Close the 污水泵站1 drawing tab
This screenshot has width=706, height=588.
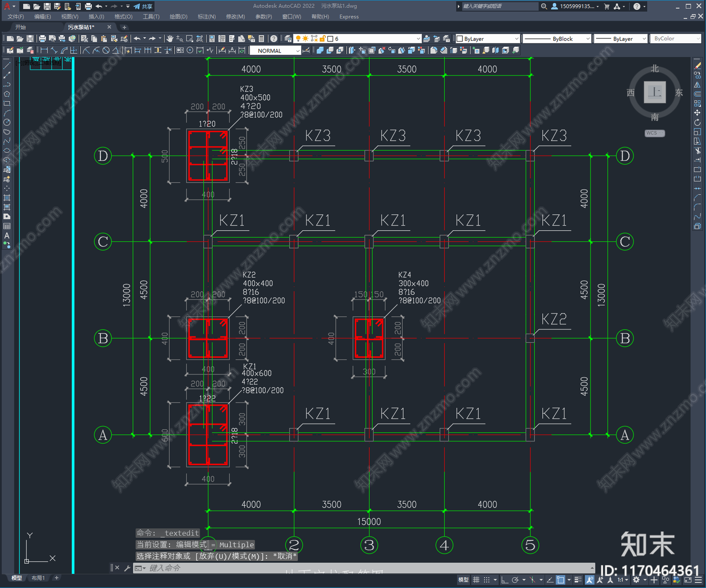(x=109, y=27)
